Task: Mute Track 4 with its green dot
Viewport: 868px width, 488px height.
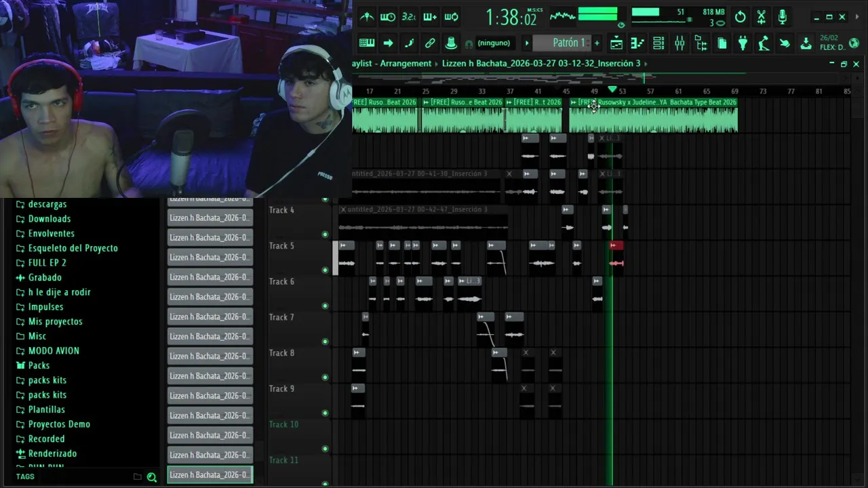Action: tap(325, 235)
